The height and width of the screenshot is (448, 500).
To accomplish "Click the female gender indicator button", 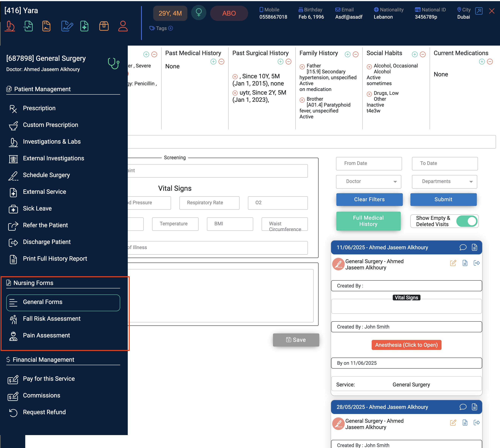I will (199, 13).
